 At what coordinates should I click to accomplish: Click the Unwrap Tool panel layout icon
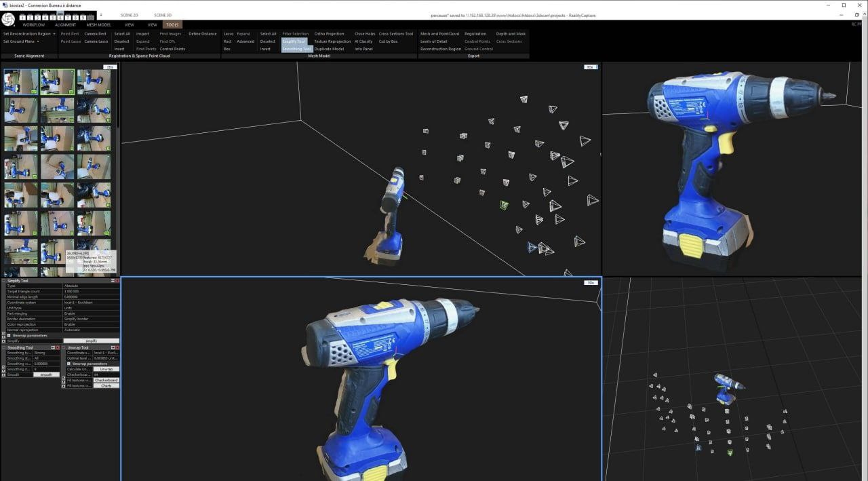pos(113,347)
